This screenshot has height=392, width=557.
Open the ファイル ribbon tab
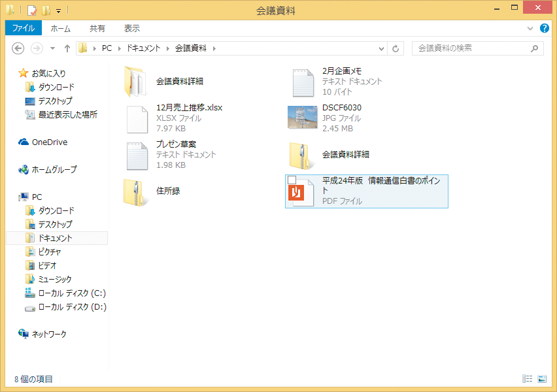coord(24,28)
